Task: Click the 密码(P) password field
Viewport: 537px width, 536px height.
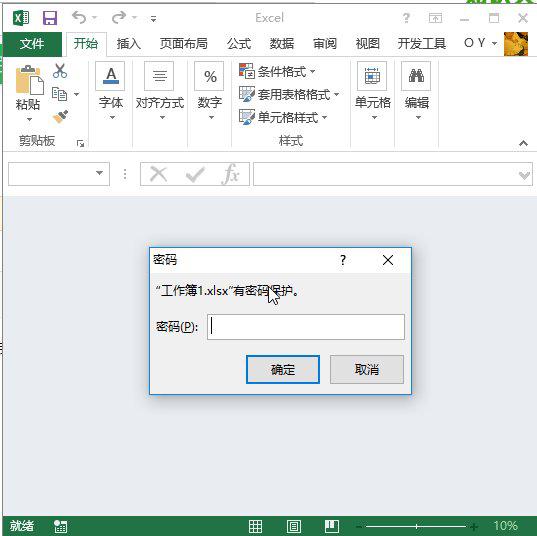Action: (306, 327)
